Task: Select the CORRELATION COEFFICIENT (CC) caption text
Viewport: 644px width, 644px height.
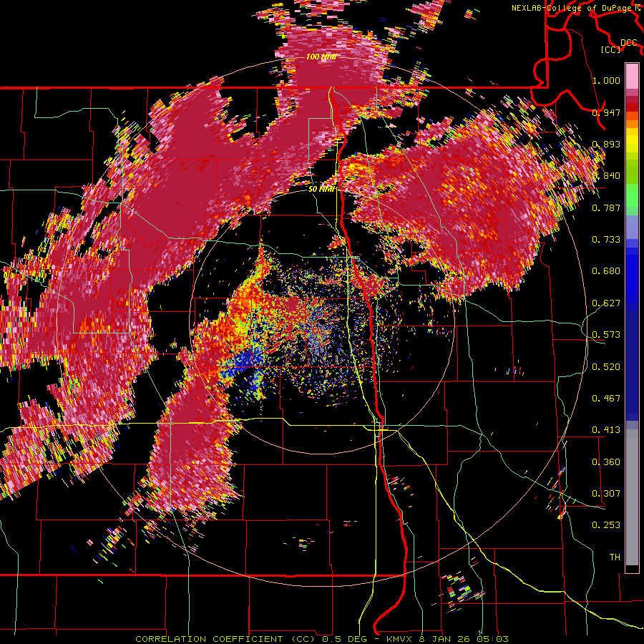Action: pyautogui.click(x=226, y=639)
